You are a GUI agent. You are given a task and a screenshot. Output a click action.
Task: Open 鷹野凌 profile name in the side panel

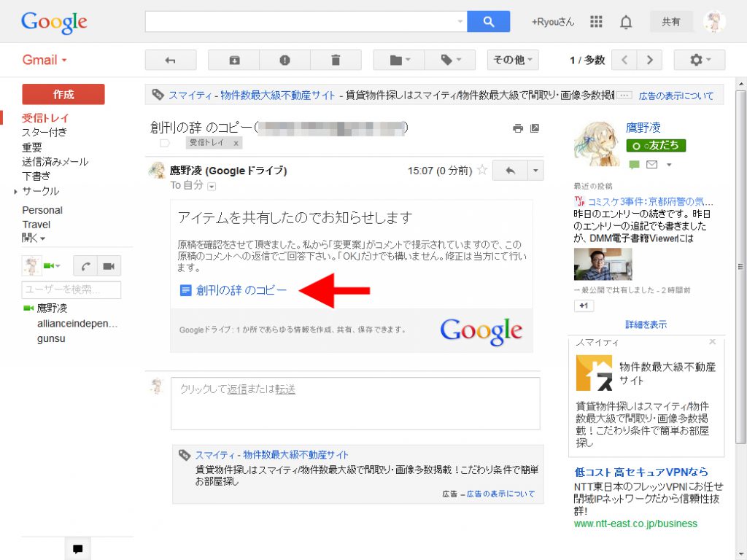[643, 128]
